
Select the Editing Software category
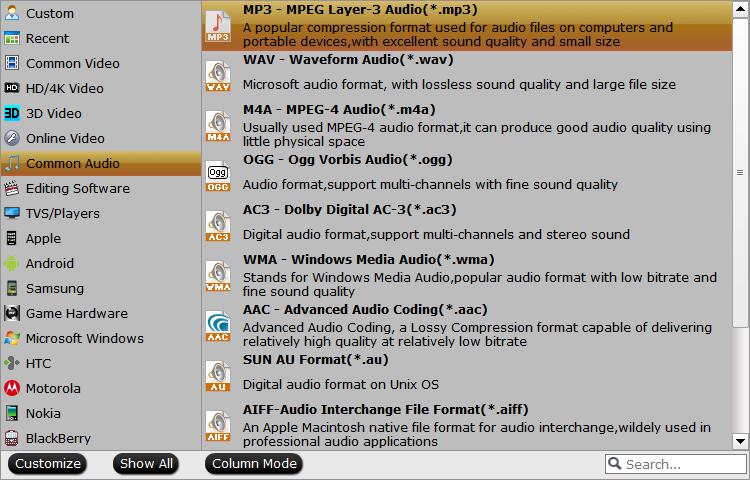tap(77, 189)
